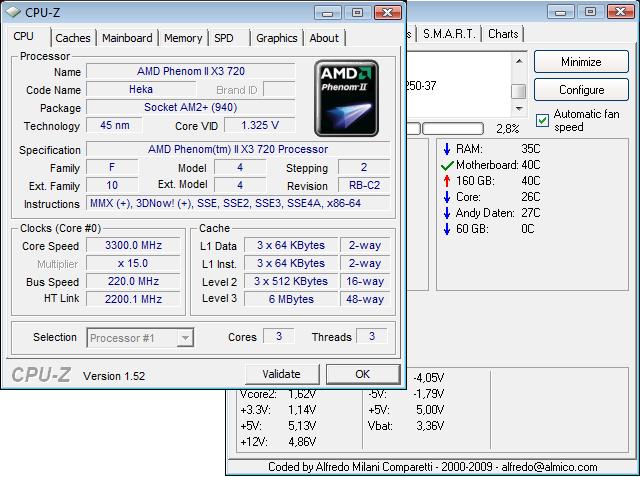Click the blue arrow beside Core temperature
This screenshot has width=640, height=477.
tap(446, 197)
